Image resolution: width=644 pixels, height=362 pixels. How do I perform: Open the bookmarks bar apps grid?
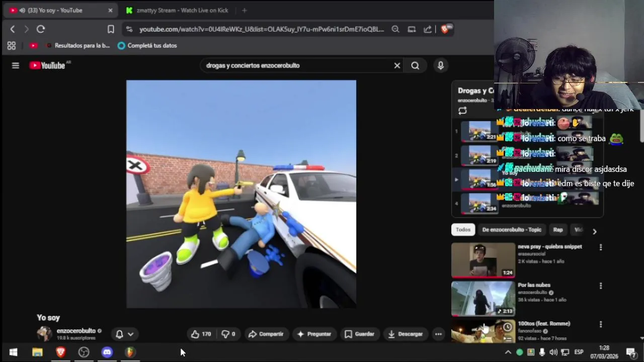click(x=12, y=45)
